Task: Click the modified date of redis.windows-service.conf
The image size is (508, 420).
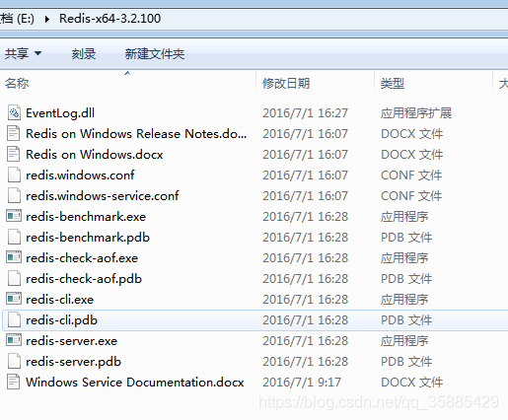Action: 305,196
